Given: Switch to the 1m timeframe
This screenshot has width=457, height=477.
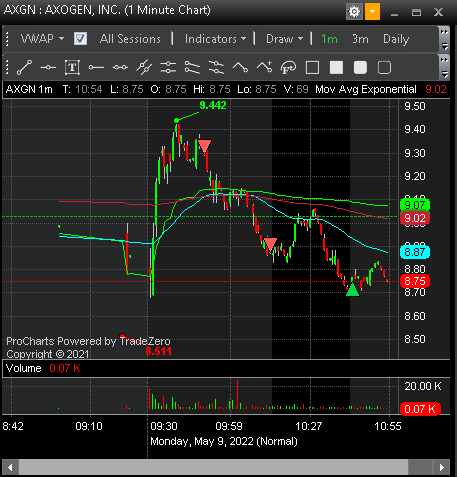Looking at the screenshot, I should (329, 39).
